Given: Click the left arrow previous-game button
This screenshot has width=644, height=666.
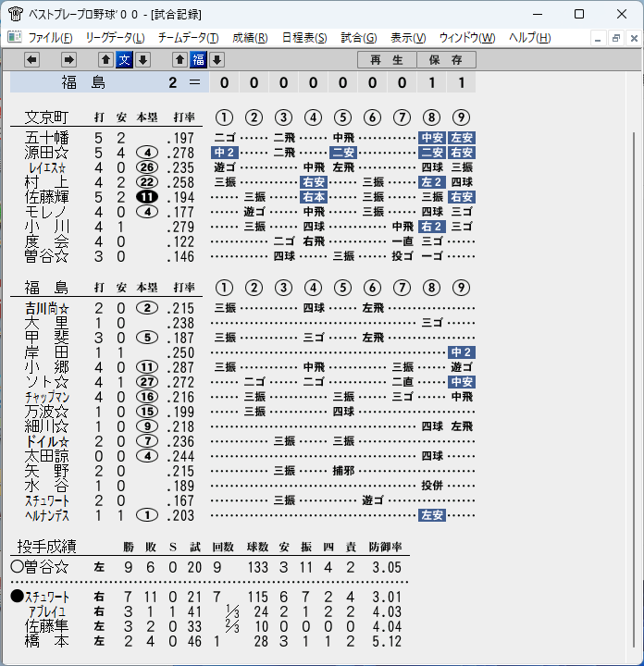Looking at the screenshot, I should click(x=31, y=60).
